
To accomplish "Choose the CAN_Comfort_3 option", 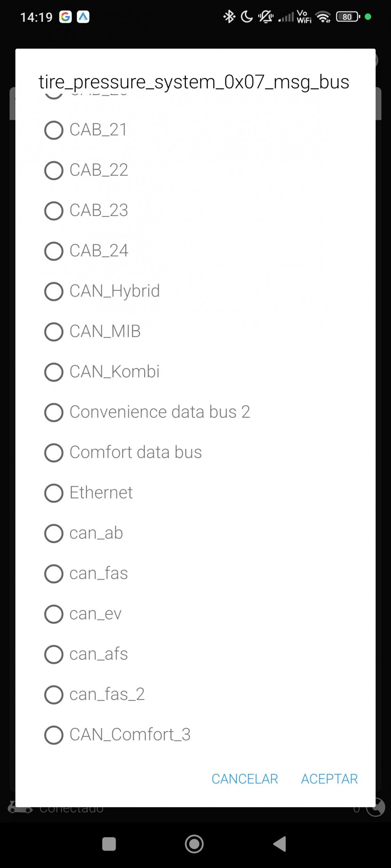I will (x=54, y=735).
